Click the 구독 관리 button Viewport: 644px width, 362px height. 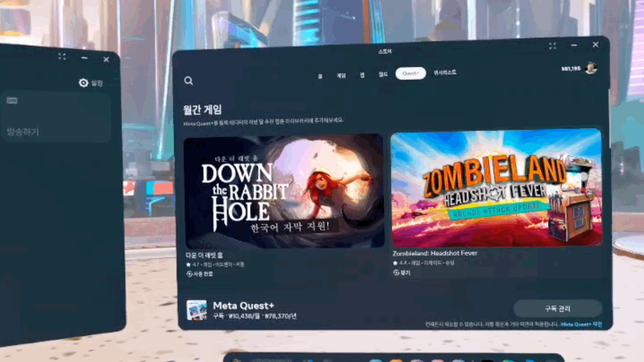pos(557,308)
